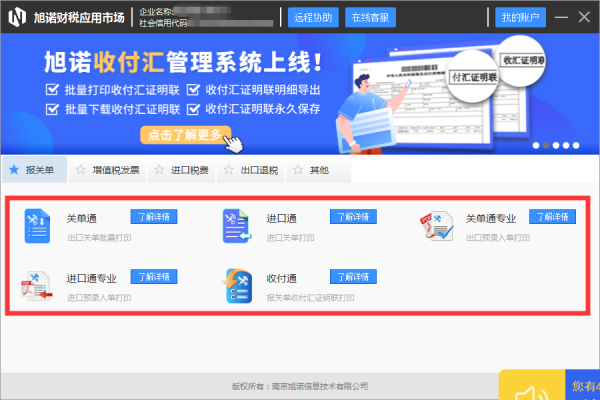Switch to the 其他 tab
Image resolution: width=600 pixels, height=400 pixels.
pos(319,170)
